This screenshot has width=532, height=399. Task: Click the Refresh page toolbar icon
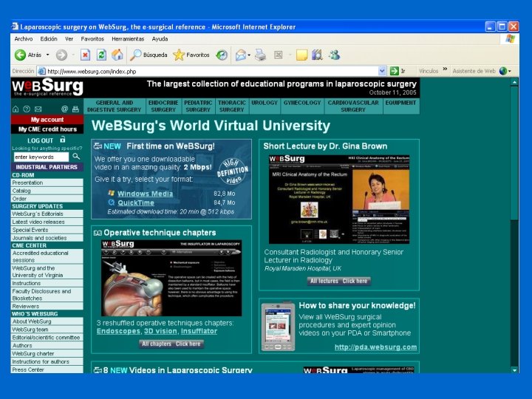[x=101, y=55]
